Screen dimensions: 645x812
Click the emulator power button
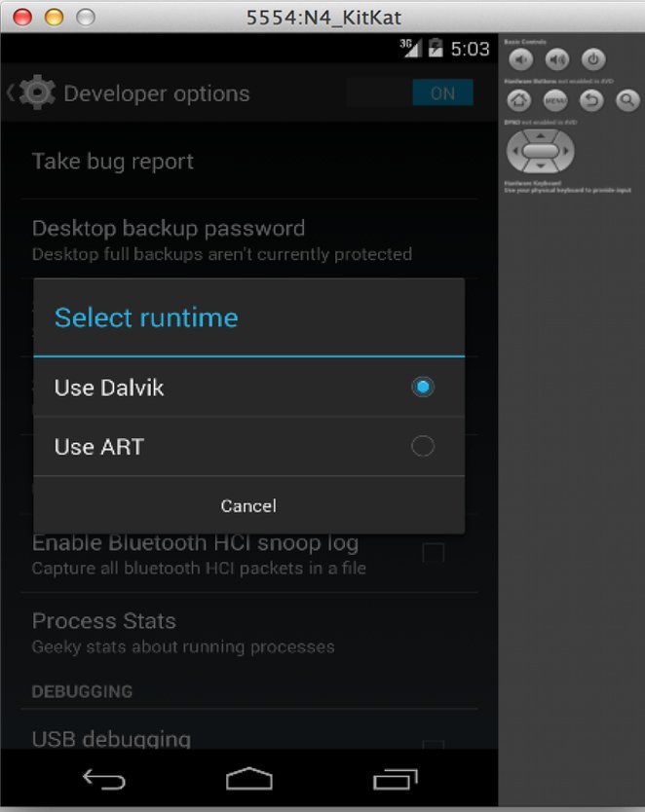[593, 60]
